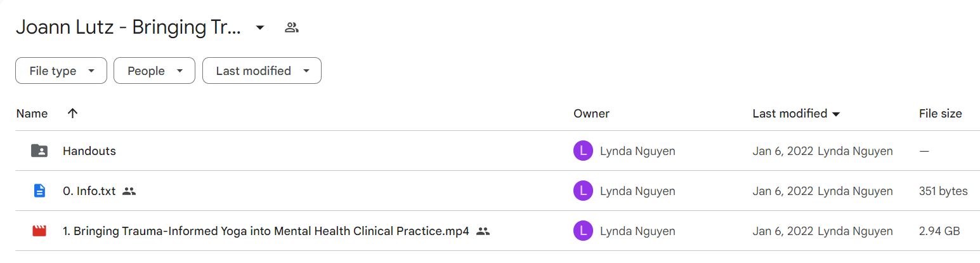Screen dimensions: 980x263
Task: Click Lynda Nguyen avatar in Handouts row
Action: coord(583,151)
